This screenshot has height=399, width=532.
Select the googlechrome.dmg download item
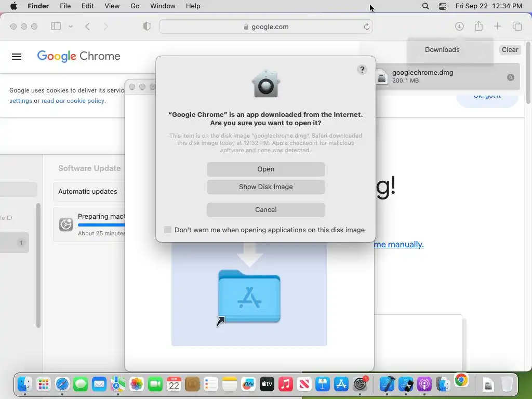tap(448, 77)
